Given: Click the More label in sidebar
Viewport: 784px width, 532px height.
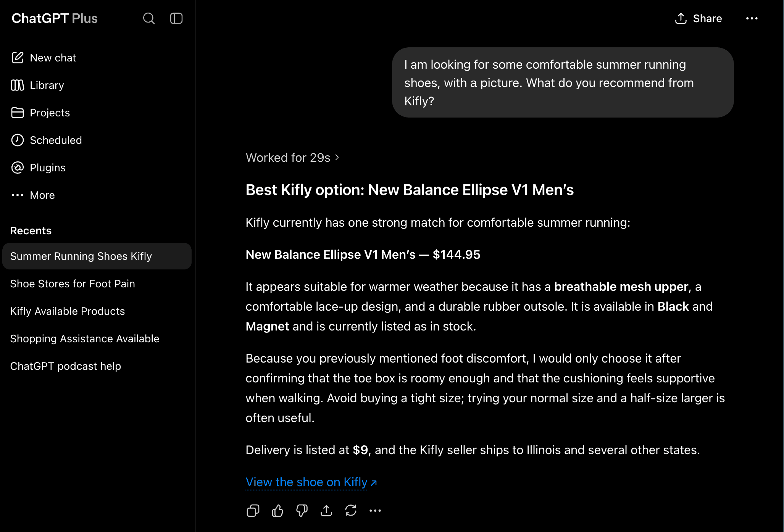Looking at the screenshot, I should 42,195.
